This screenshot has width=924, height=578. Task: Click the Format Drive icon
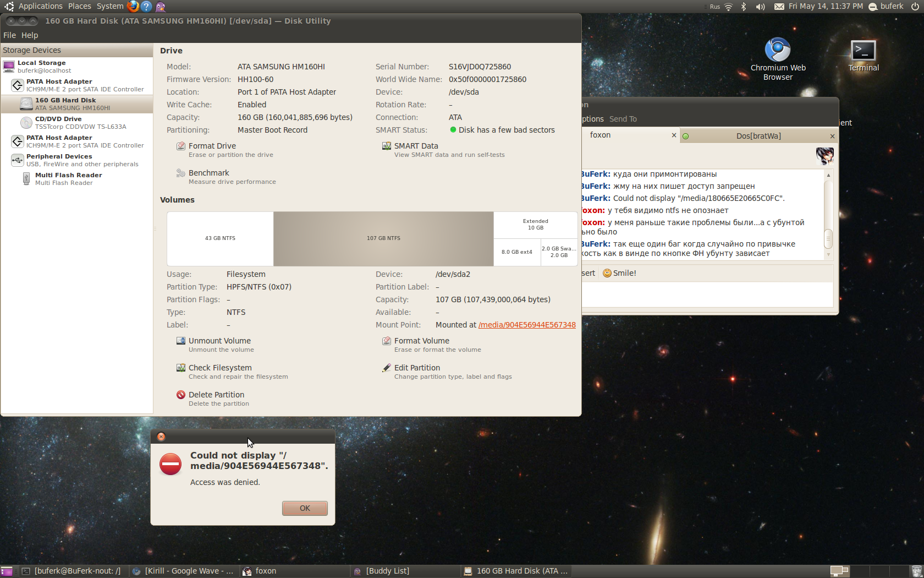(180, 146)
